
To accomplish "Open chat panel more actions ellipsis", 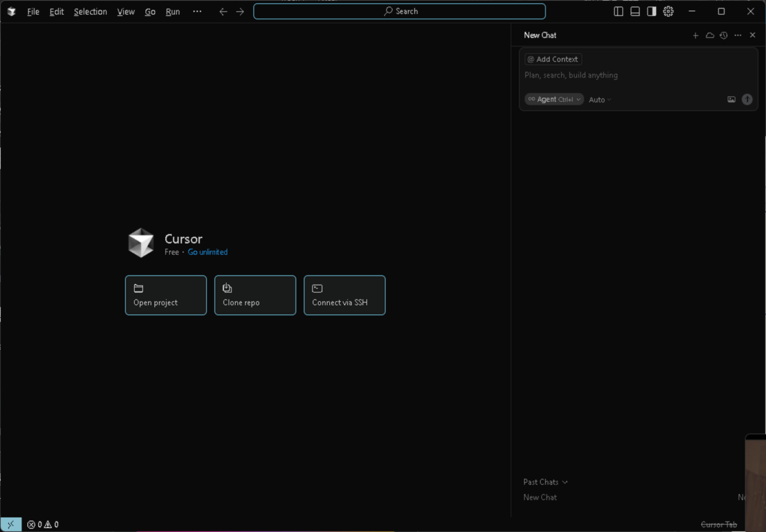I will coord(737,35).
